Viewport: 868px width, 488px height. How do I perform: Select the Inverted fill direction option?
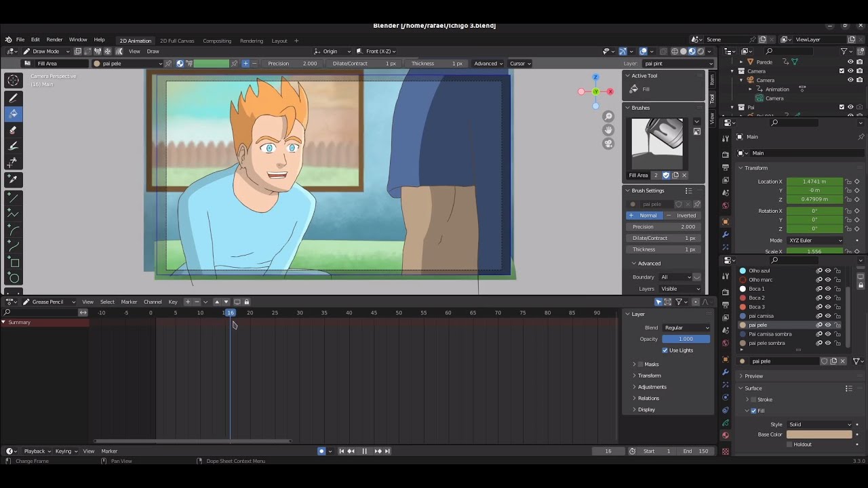coord(682,216)
